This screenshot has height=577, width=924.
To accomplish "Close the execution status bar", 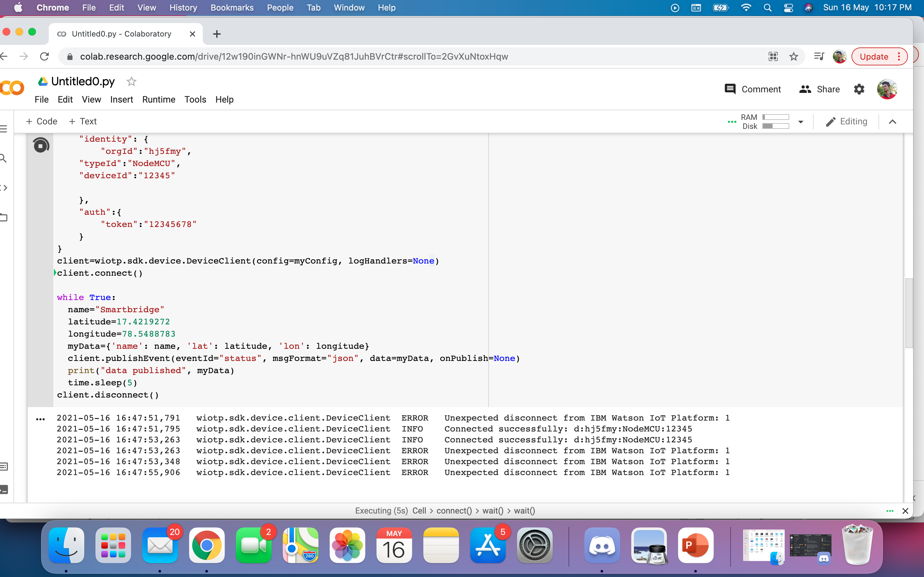I will click(x=905, y=511).
